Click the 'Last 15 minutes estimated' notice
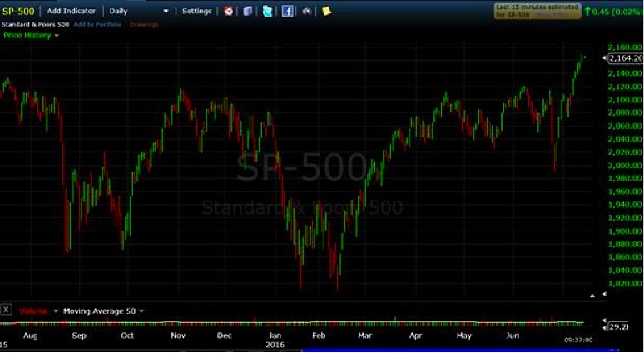This screenshot has width=644, height=353. click(x=537, y=11)
